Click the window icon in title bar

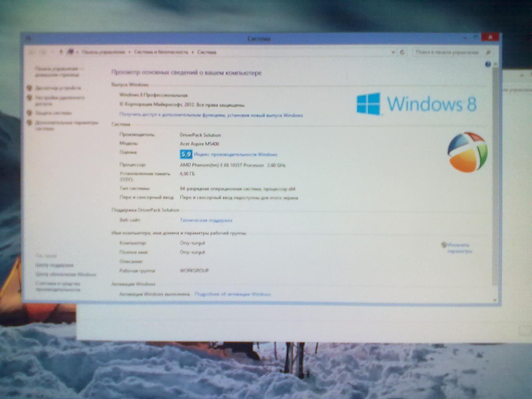[28, 39]
